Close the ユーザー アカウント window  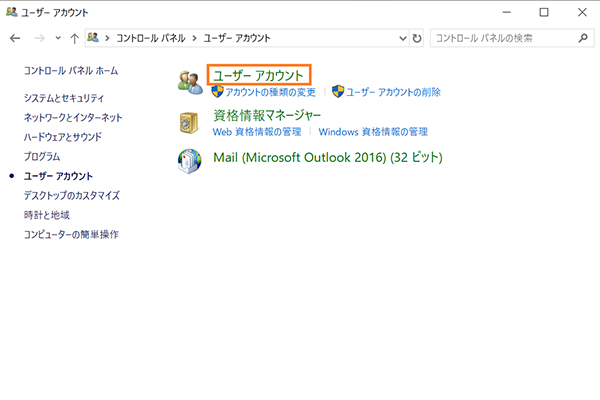point(582,12)
